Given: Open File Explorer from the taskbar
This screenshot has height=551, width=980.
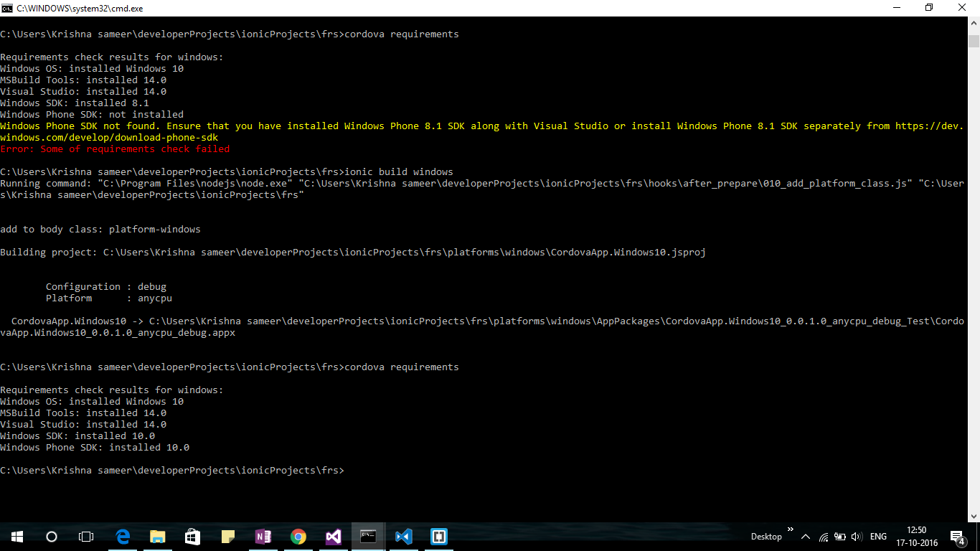Looking at the screenshot, I should [157, 536].
